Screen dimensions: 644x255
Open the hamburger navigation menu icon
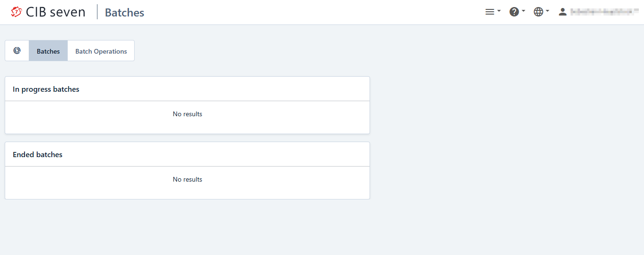[x=490, y=12]
